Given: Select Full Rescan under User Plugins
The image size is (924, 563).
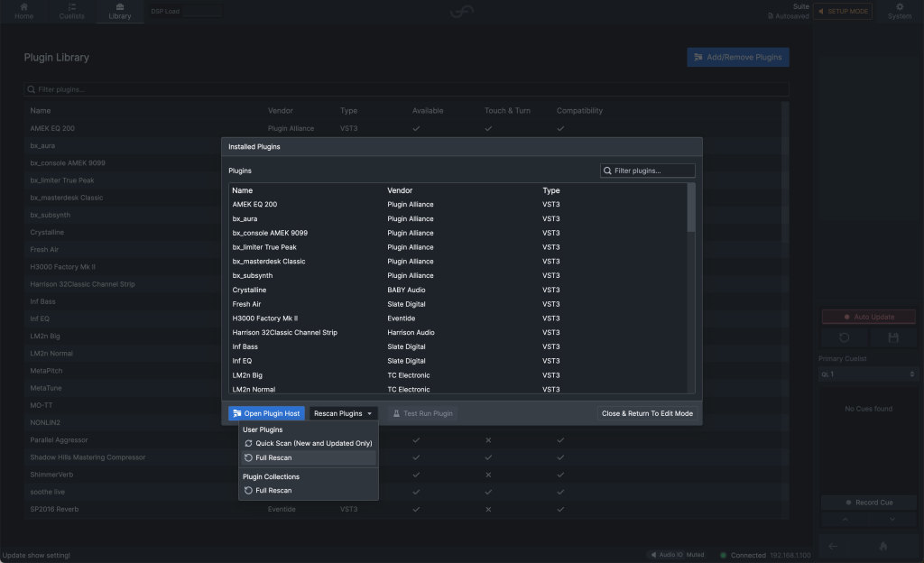Looking at the screenshot, I should [x=309, y=457].
